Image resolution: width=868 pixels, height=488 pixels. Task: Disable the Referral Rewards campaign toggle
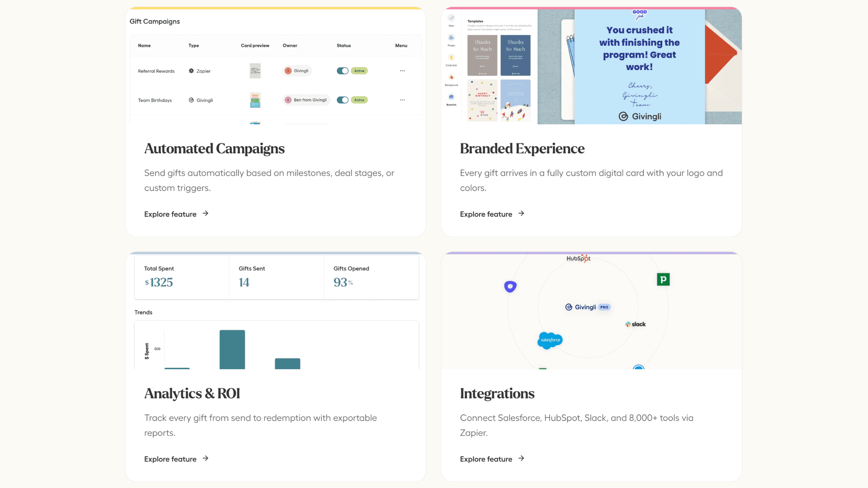click(x=342, y=71)
